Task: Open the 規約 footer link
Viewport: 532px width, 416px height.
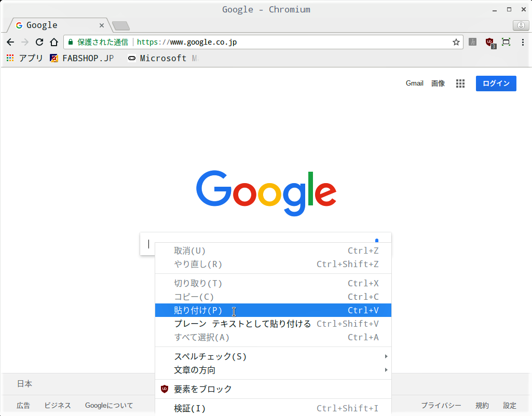Action: pos(482,406)
